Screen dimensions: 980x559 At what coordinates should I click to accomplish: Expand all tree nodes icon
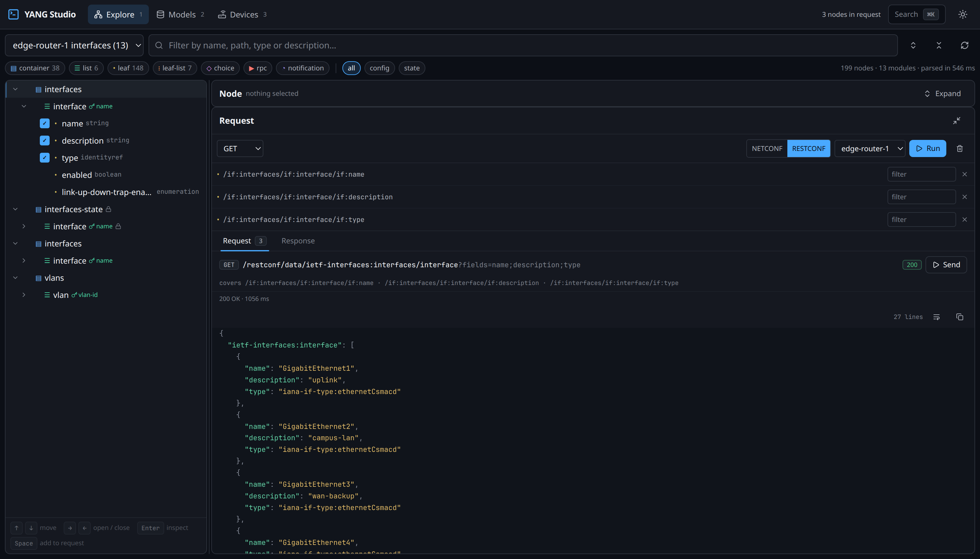click(x=913, y=45)
